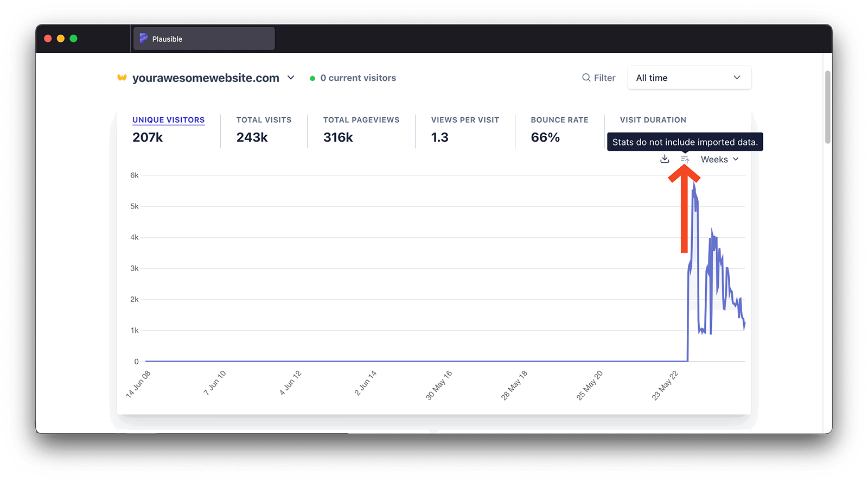Click the Plausible logo in the tab
Viewport: 868px width, 481px height.
point(143,39)
